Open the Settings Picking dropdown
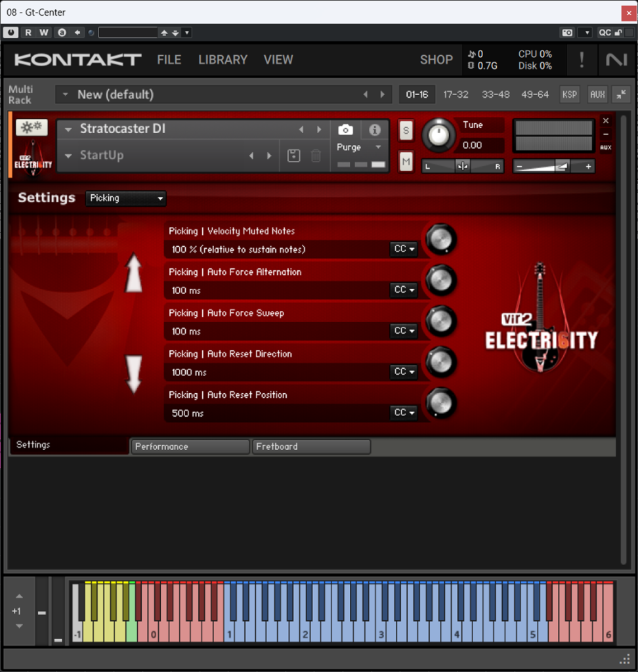This screenshot has height=672, width=638. pyautogui.click(x=125, y=198)
